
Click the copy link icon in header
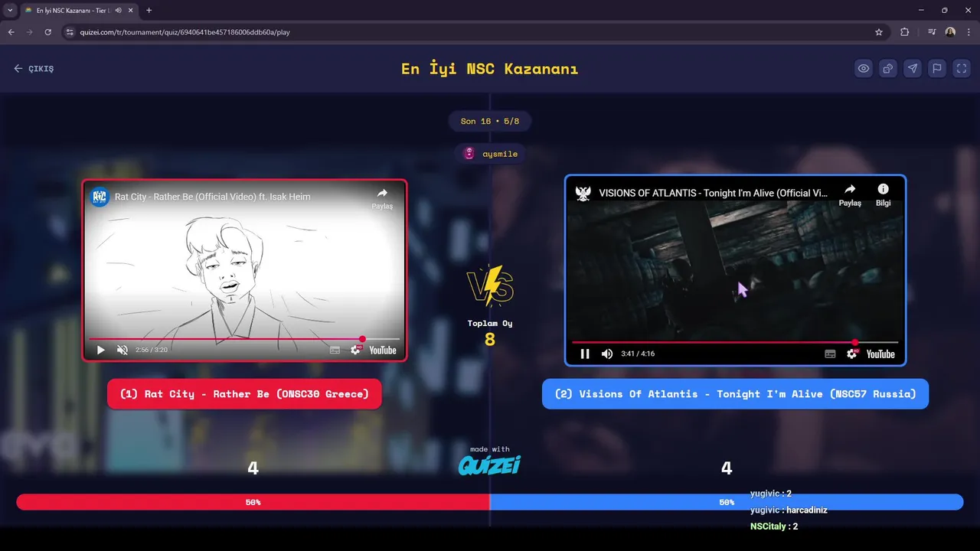pos(888,68)
